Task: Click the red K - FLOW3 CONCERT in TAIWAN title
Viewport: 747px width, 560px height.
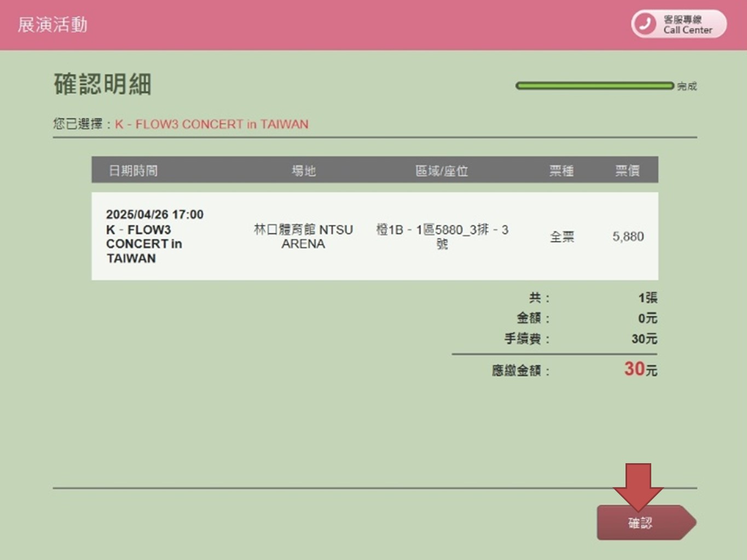Action: (212, 124)
